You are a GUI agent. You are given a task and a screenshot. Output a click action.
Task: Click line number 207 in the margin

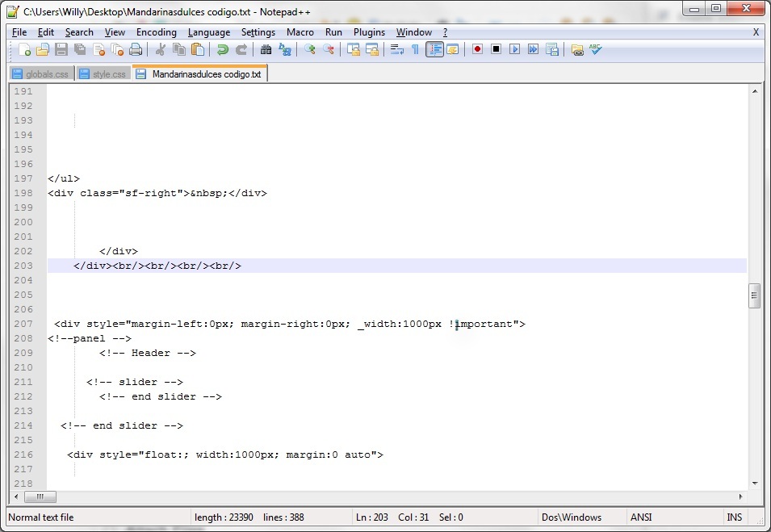[x=23, y=324]
